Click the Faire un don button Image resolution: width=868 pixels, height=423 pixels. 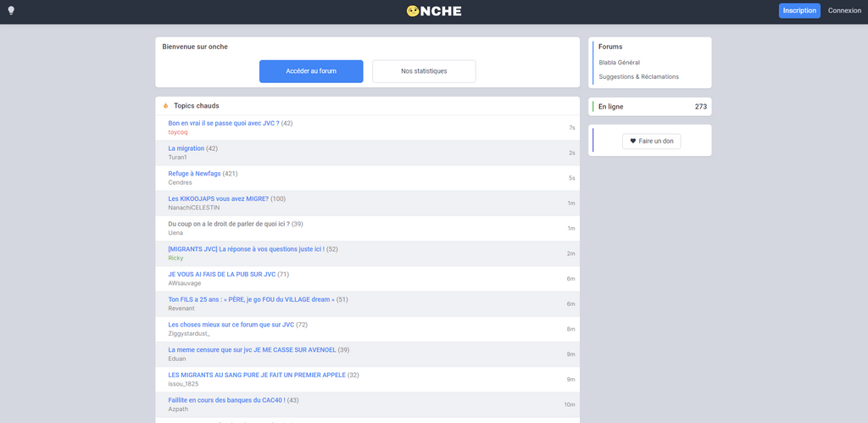[652, 142]
